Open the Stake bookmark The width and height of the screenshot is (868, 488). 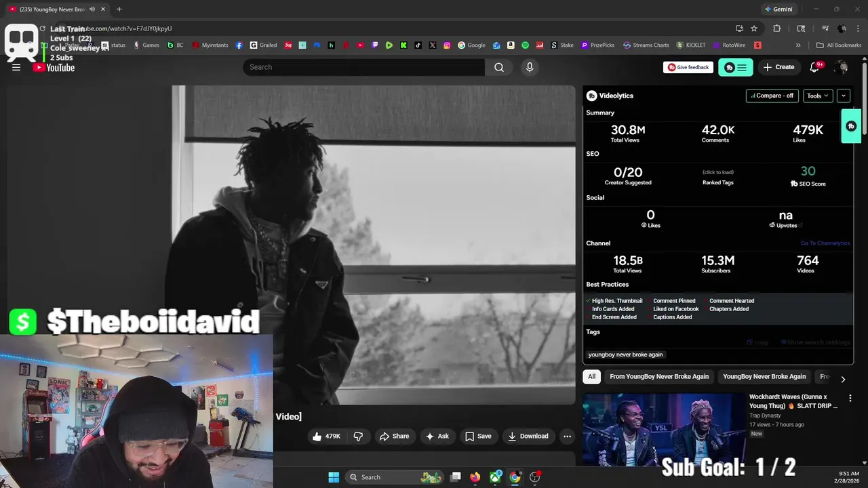point(561,45)
